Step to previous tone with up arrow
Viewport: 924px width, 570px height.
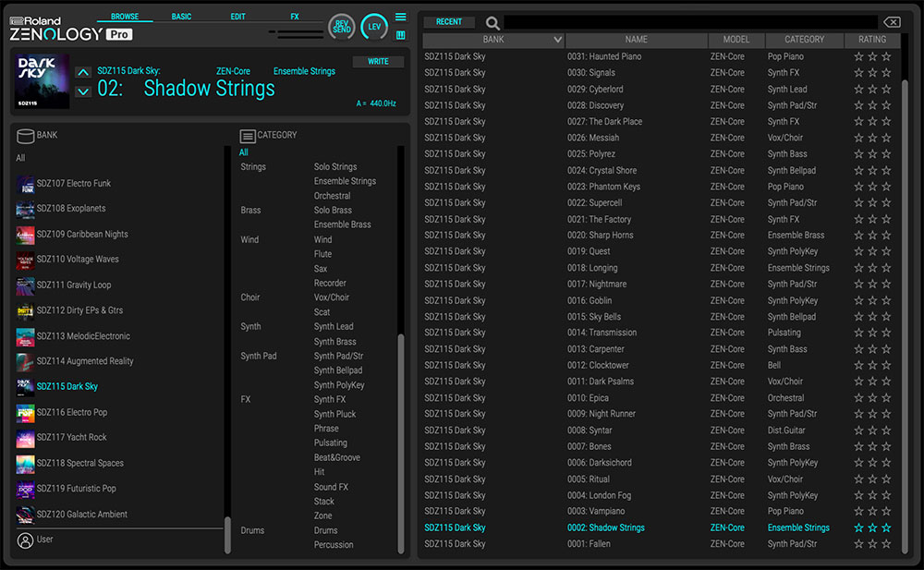point(83,73)
